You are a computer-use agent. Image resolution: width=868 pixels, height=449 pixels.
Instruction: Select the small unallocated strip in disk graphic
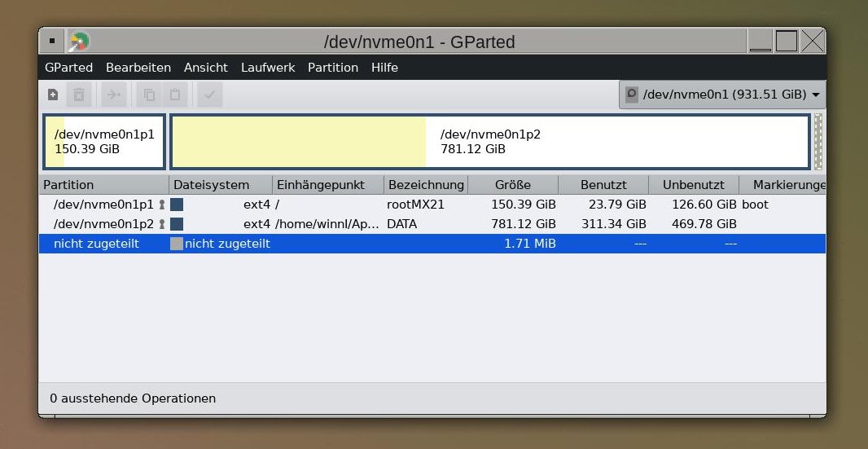[818, 142]
